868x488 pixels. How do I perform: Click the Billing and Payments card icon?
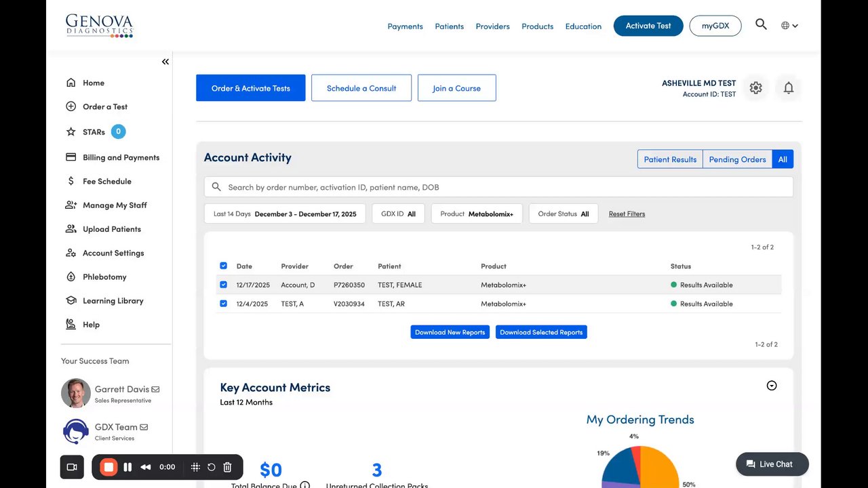tap(71, 157)
